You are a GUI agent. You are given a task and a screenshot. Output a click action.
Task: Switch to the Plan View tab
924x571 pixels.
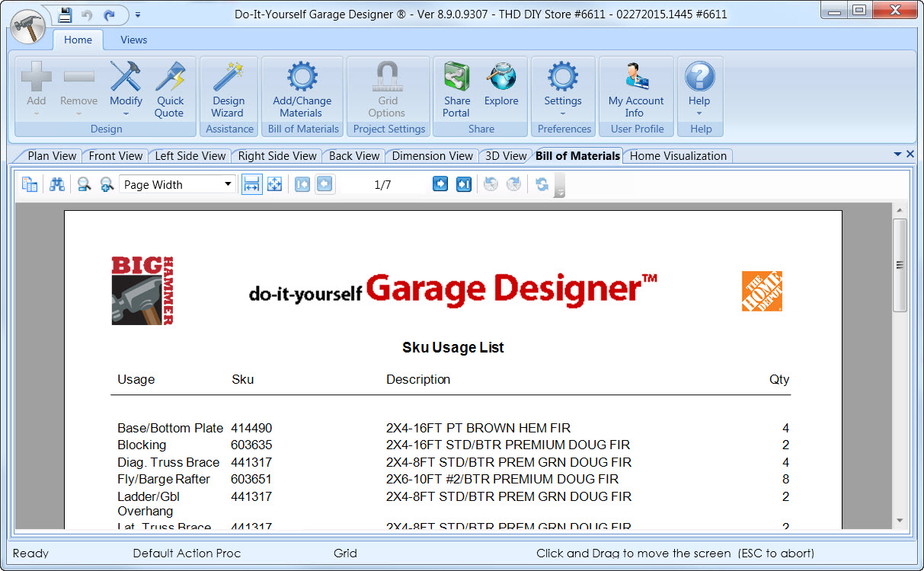(52, 156)
